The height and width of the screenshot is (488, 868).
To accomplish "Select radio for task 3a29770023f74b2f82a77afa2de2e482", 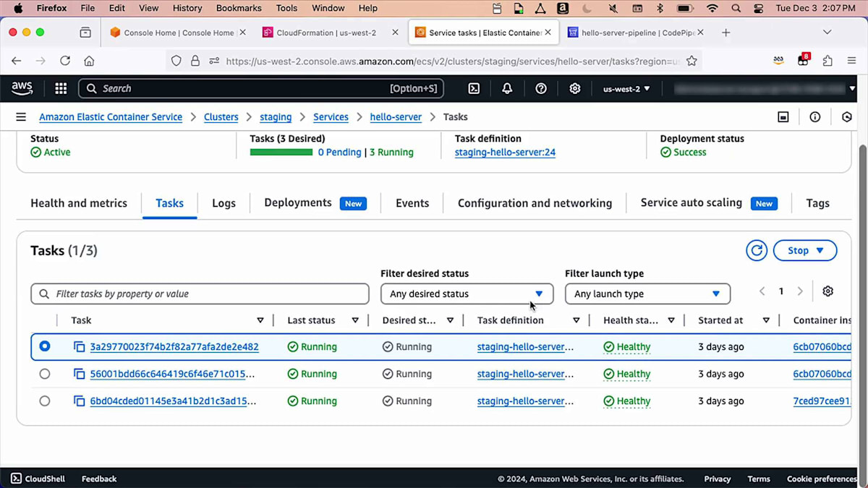I will tap(45, 347).
